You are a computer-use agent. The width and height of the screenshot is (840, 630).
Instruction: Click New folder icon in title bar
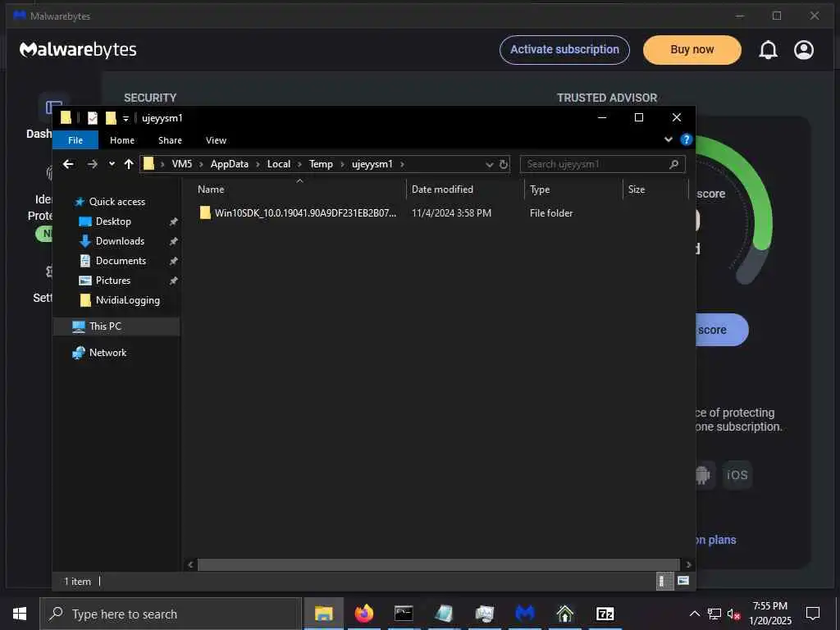pyautogui.click(x=111, y=118)
